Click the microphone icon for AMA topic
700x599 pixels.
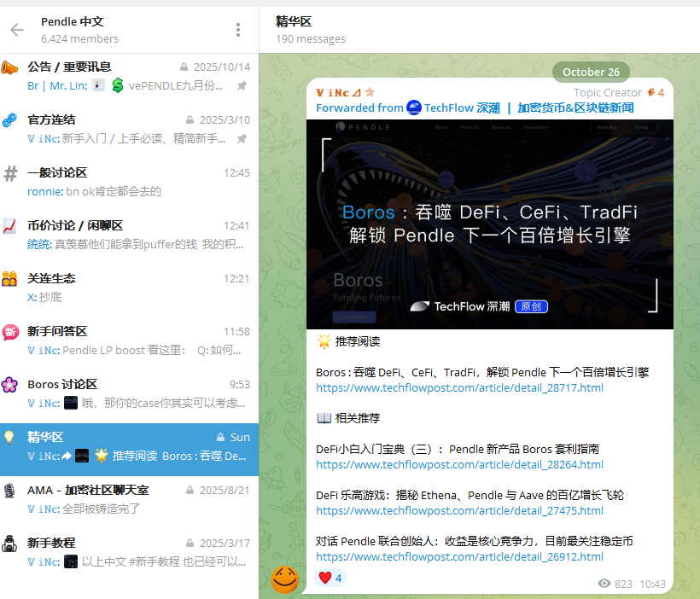pyautogui.click(x=10, y=491)
